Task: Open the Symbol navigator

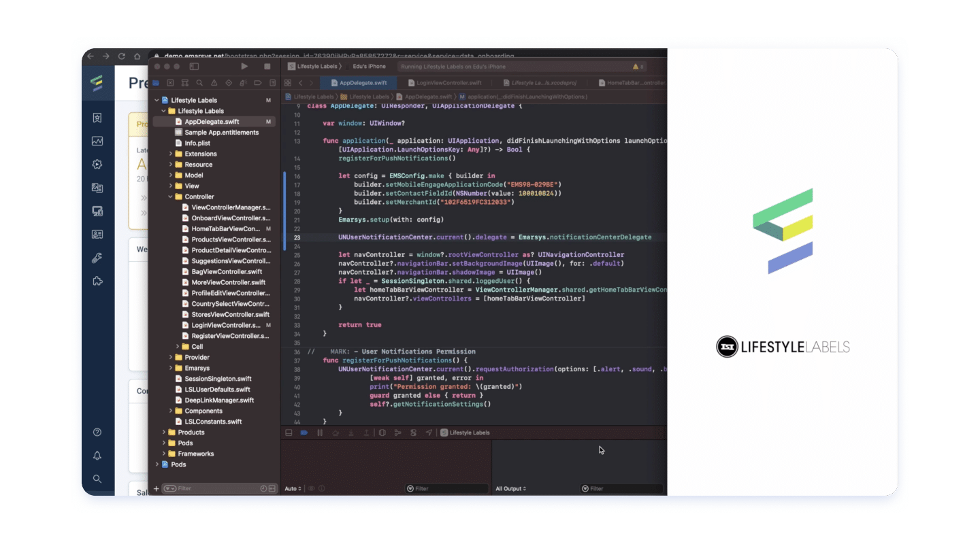Action: tap(184, 83)
